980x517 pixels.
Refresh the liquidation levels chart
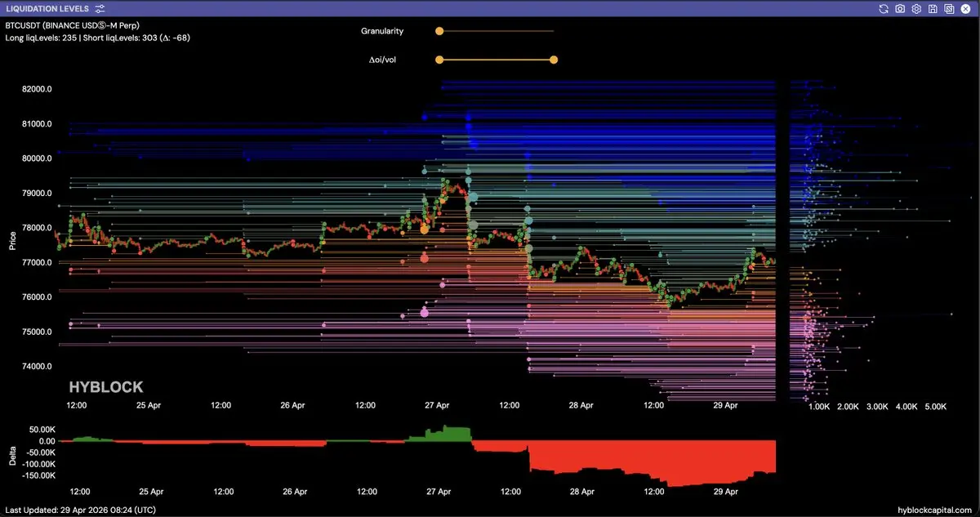[x=883, y=8]
